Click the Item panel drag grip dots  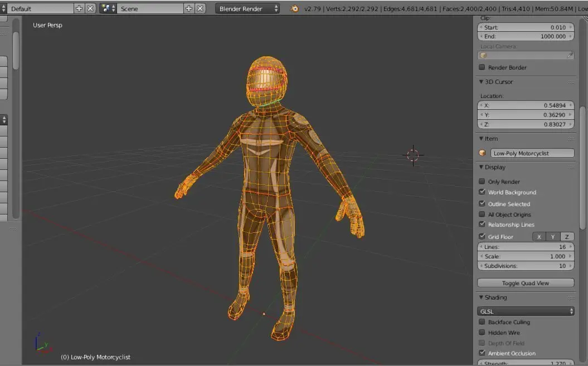coord(571,139)
